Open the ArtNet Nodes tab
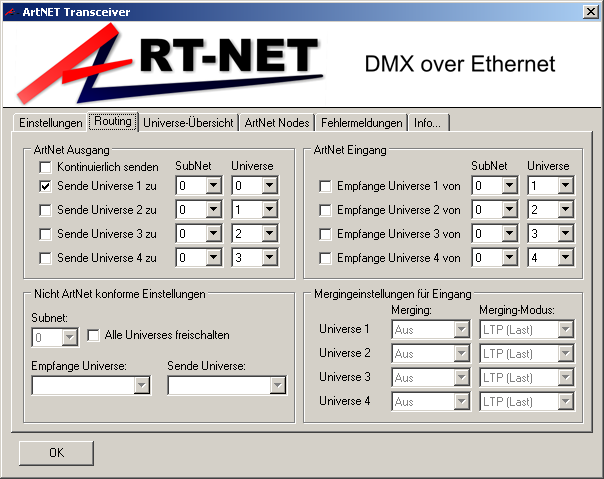 tap(277, 123)
